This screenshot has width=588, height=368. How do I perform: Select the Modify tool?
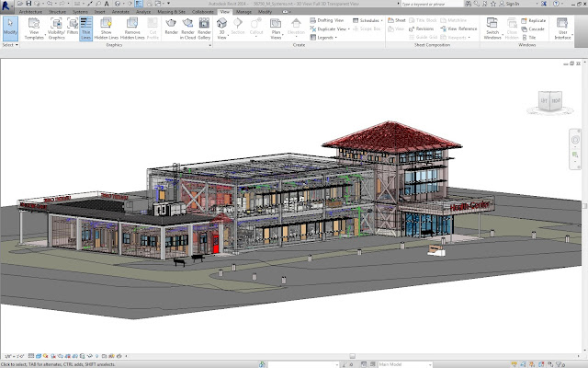pos(10,29)
